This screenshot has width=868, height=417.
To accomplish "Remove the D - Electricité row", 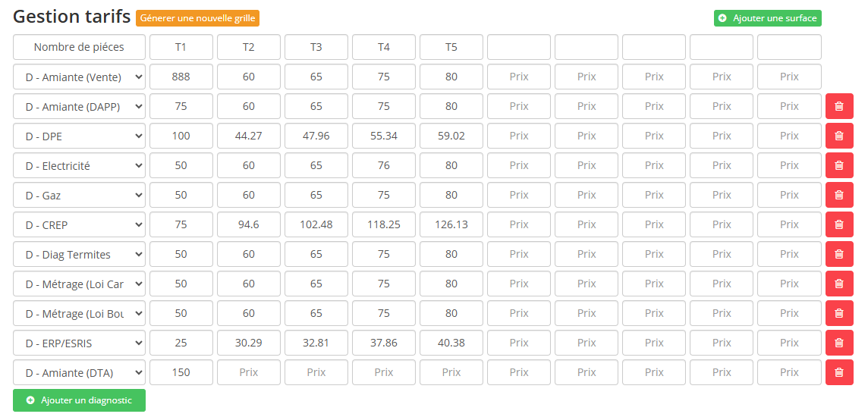I will 838,166.
